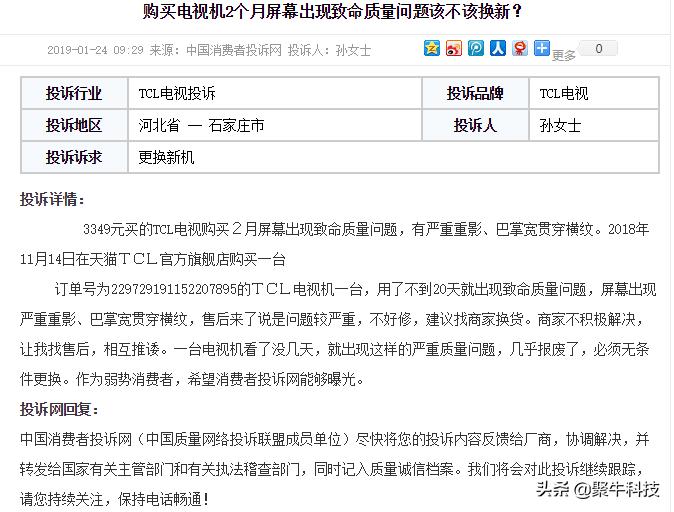Viewport: 674px width, 512px height.
Task: Click the order number 229729191152207895
Action: point(175,290)
